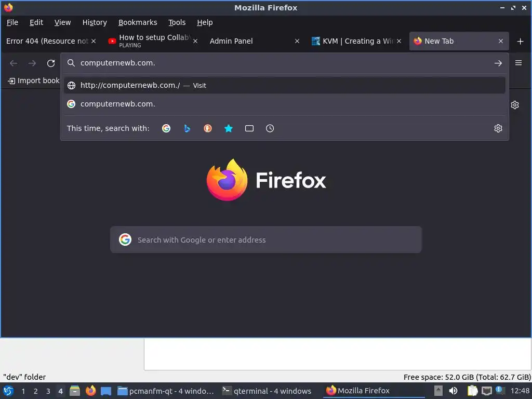The width and height of the screenshot is (532, 399).
Task: Click Import bookmarks in bookmarks toolbar
Action: point(33,81)
